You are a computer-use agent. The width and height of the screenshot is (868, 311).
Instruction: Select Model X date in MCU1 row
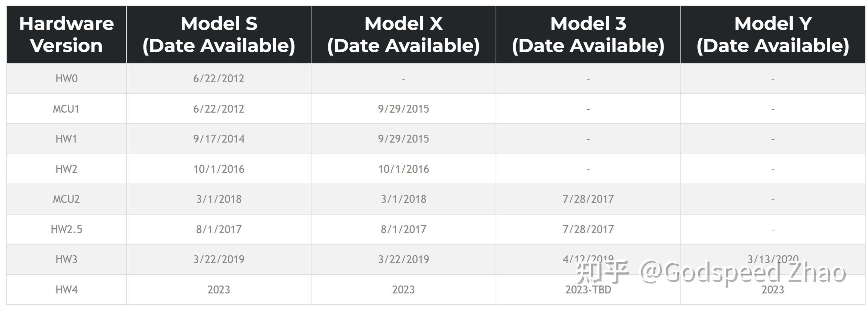point(403,109)
